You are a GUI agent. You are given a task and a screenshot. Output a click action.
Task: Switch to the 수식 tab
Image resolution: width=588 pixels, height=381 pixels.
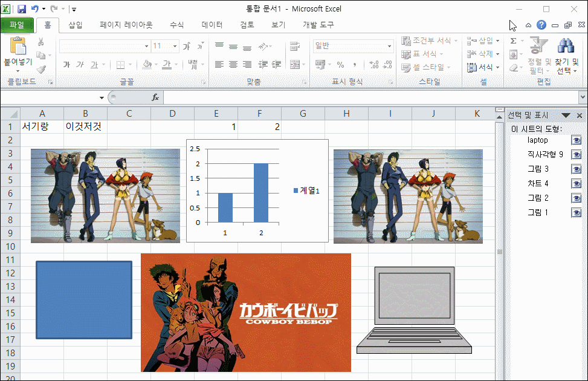176,25
